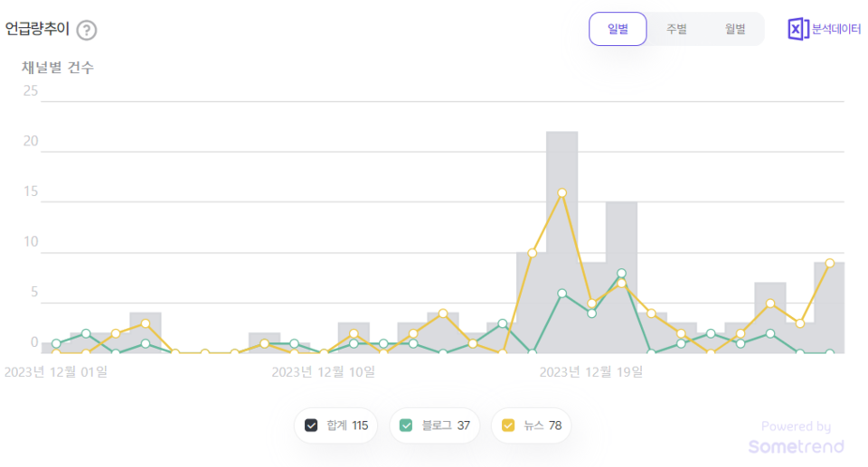Open the 분석데이터 download link
The image size is (868, 467).
835,29
